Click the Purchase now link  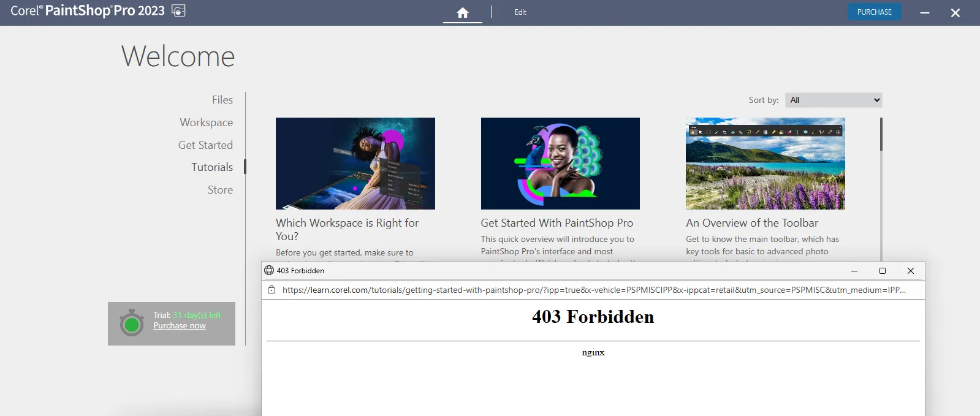[x=180, y=326]
